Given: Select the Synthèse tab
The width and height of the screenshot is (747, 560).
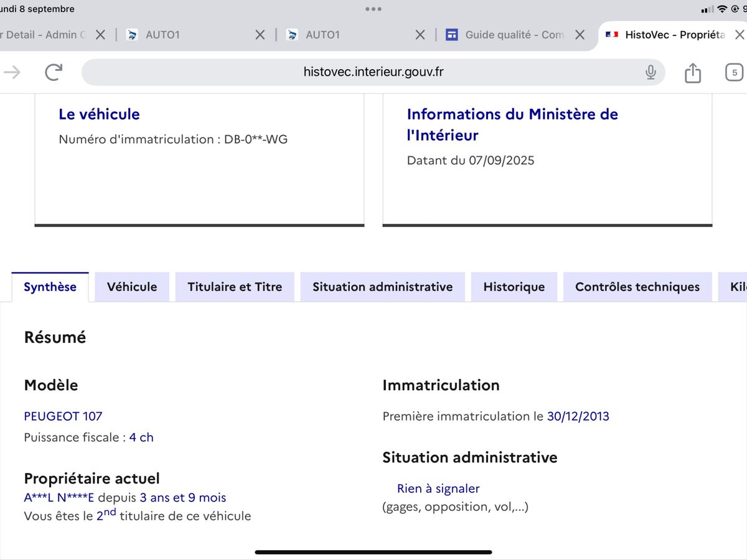Looking at the screenshot, I should pos(50,287).
